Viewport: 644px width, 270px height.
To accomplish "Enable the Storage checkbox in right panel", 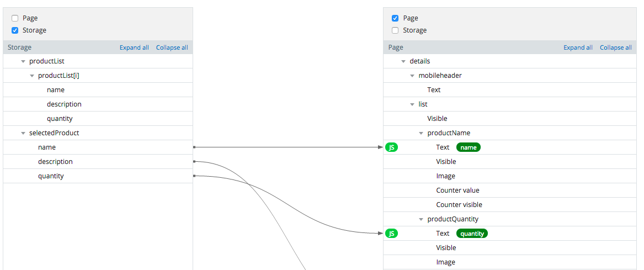I will click(x=395, y=30).
